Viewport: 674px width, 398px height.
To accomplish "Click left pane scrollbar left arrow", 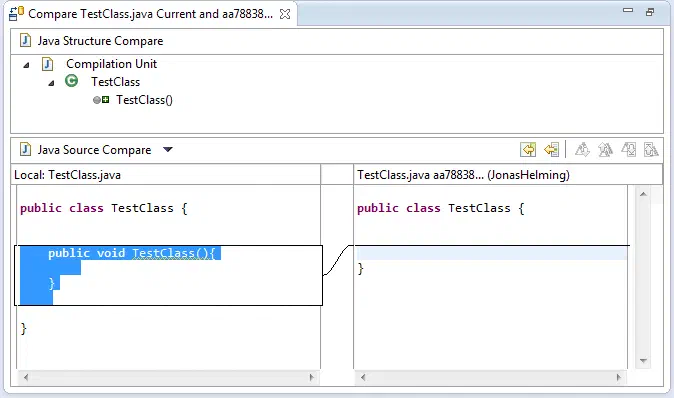I will [26, 377].
